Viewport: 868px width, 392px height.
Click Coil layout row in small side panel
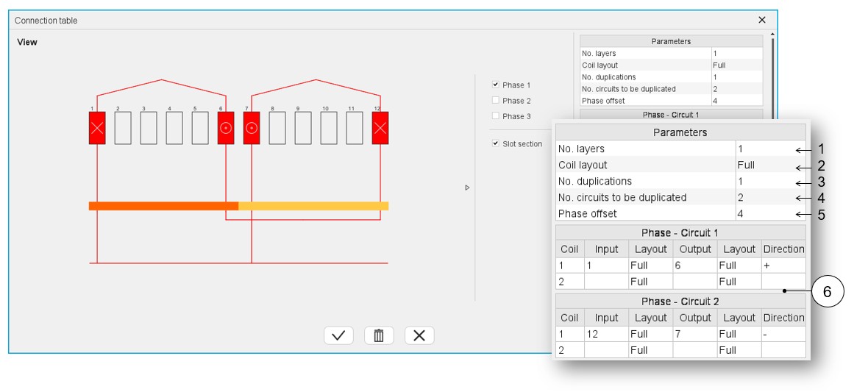tap(671, 65)
